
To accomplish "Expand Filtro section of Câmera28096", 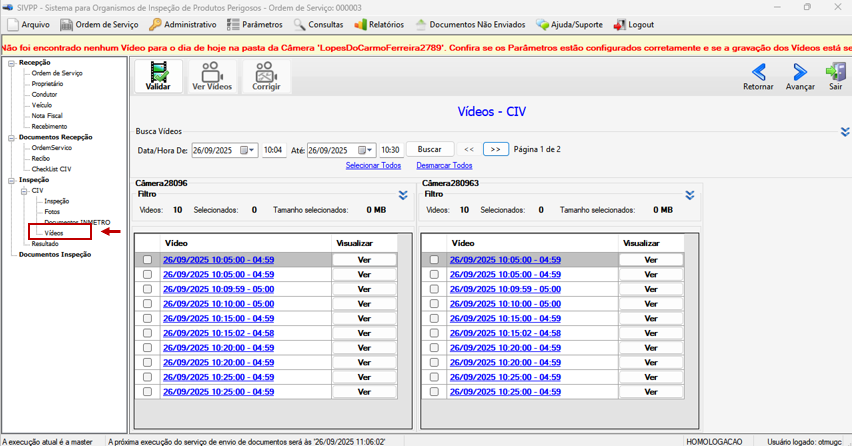I will click(x=403, y=195).
